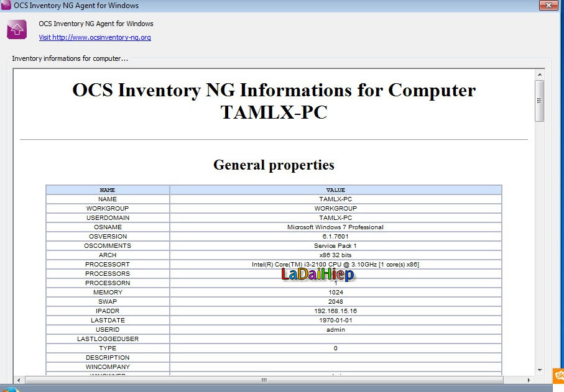Select the TYPE value 0

click(x=336, y=349)
